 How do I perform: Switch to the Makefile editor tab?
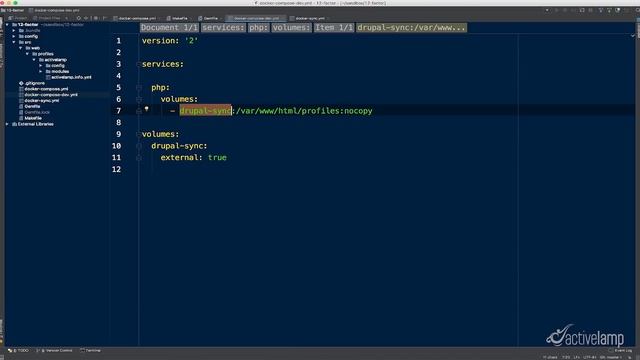(x=177, y=18)
